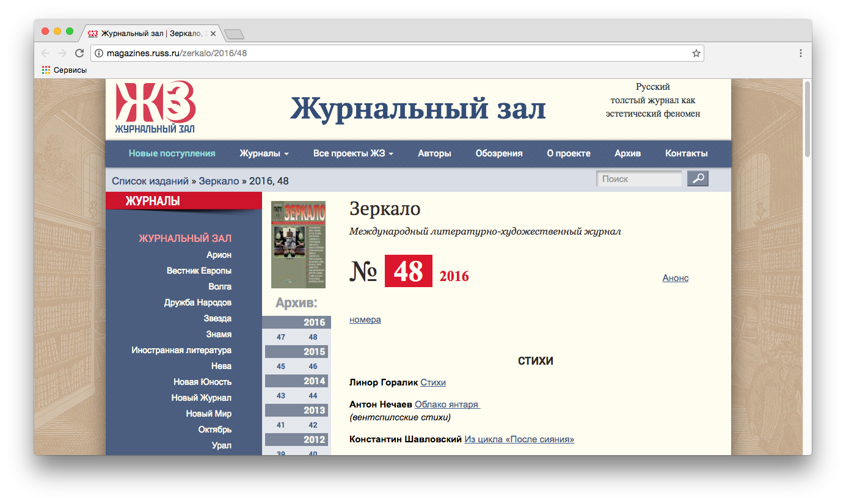
Task: Open the Сервисы apps shortcut
Action: coord(64,70)
